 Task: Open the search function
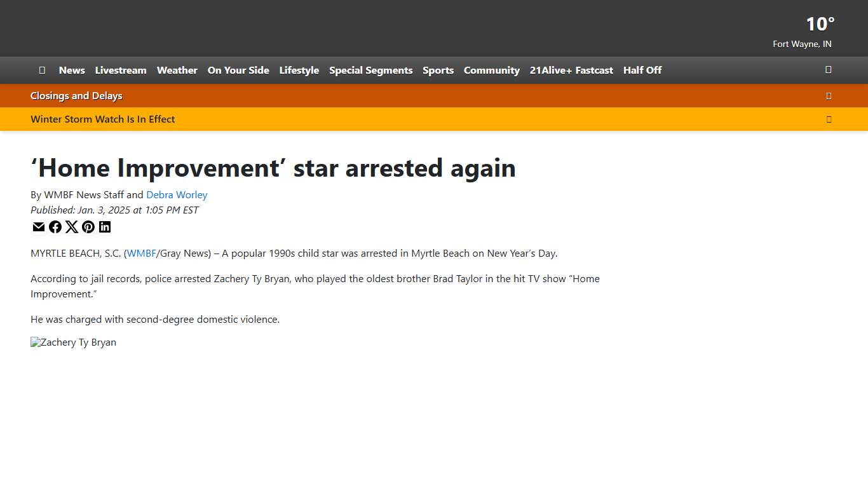(x=828, y=70)
